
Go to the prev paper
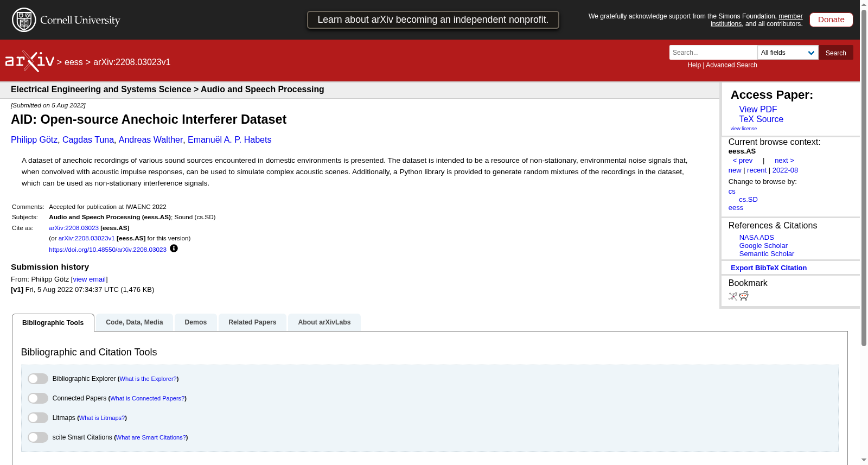pyautogui.click(x=743, y=161)
